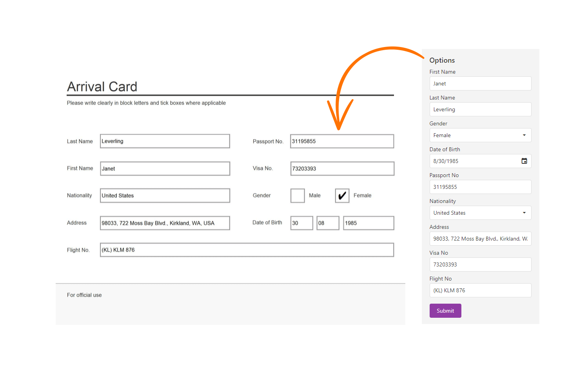Tick the Male gender checkbox

[298, 196]
